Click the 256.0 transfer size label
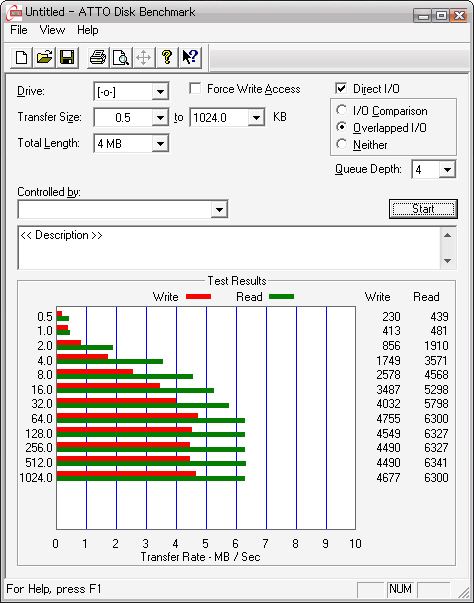This screenshot has width=474, height=603. point(39,448)
